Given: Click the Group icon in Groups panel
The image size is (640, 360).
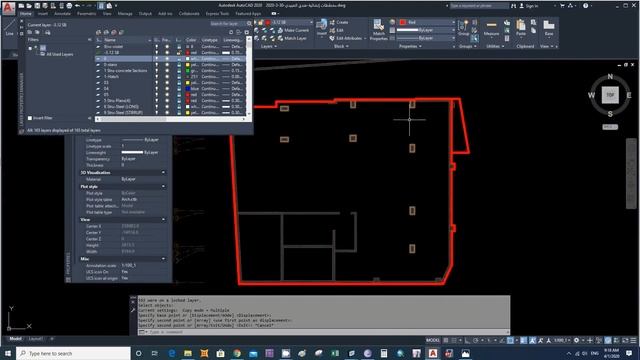Looking at the screenshot, I should click(463, 25).
